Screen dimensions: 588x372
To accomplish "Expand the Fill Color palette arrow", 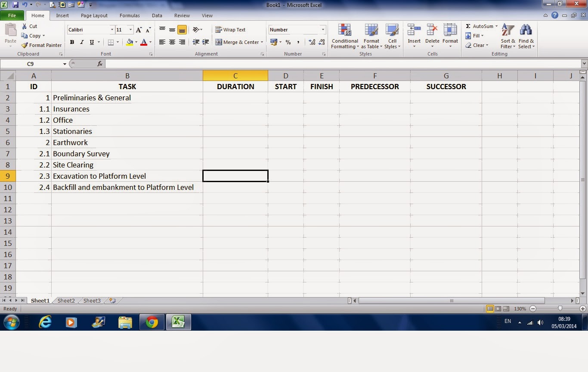I will (x=136, y=42).
